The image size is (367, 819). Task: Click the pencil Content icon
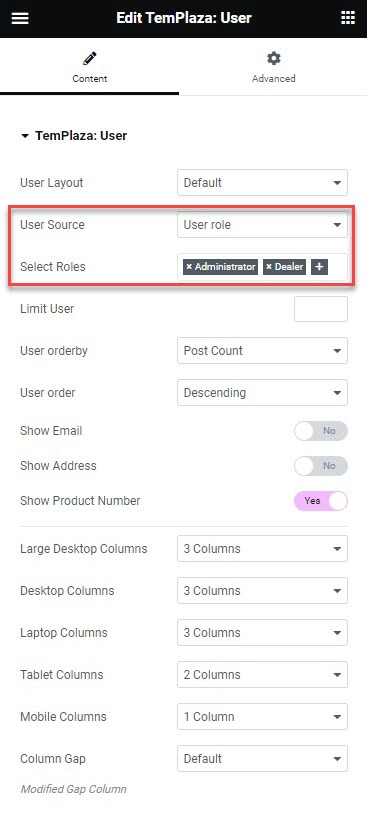(x=90, y=58)
